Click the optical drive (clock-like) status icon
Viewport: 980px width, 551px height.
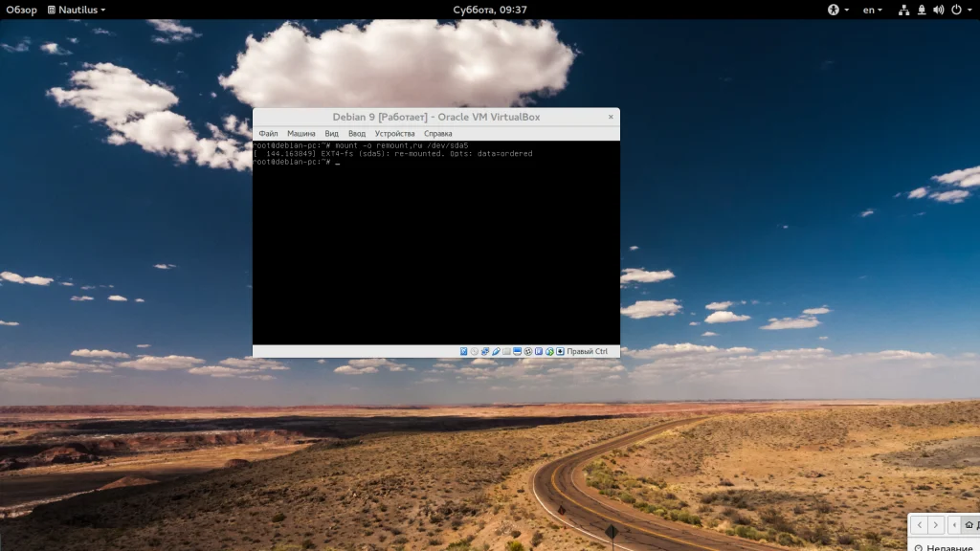click(x=475, y=351)
